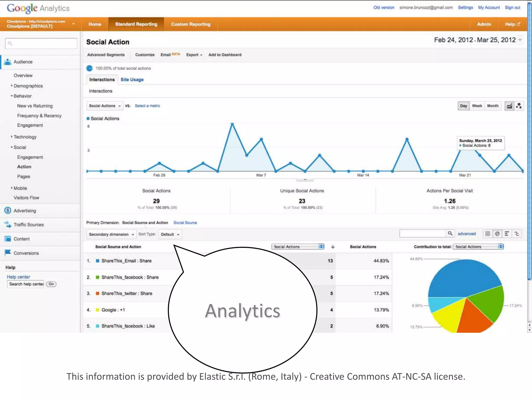Open the Custom Reporting tab

click(191, 24)
